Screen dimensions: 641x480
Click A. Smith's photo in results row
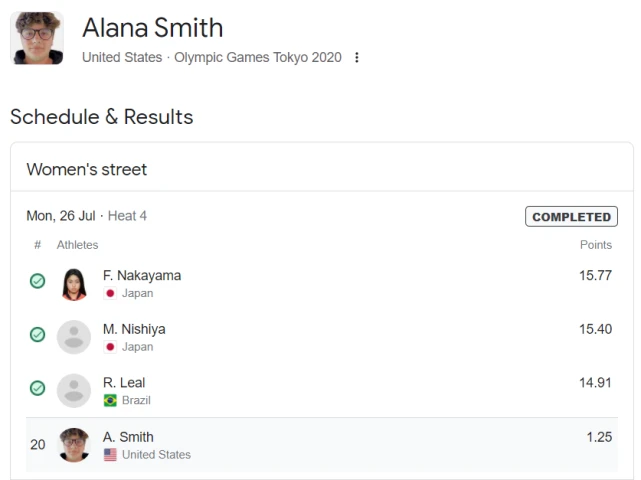[74, 445]
